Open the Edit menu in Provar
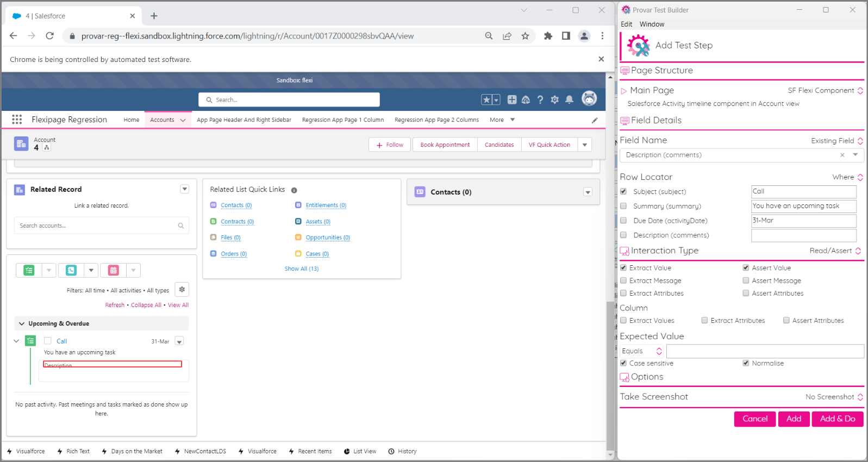The width and height of the screenshot is (868, 462). [x=626, y=24]
